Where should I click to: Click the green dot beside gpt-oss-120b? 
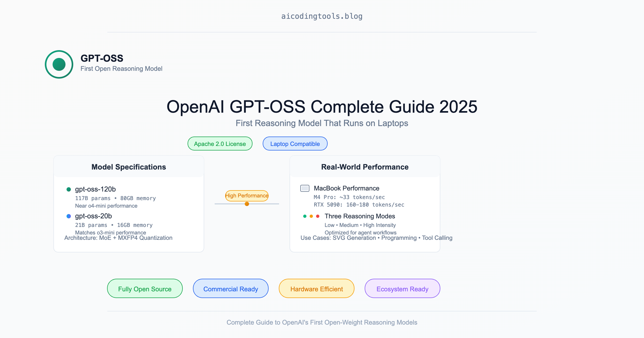pyautogui.click(x=69, y=189)
